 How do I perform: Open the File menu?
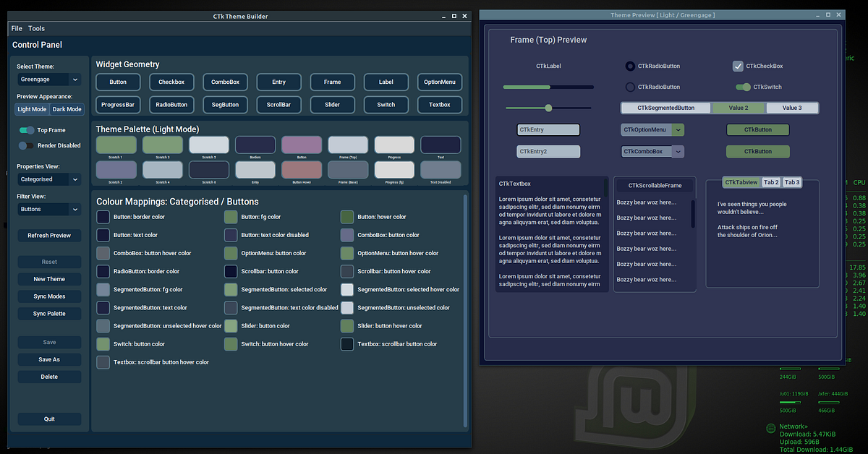click(x=17, y=28)
